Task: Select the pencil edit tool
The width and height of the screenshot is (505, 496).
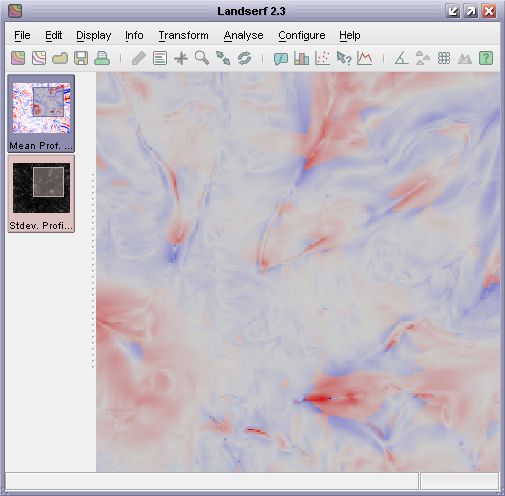Action: 139,58
